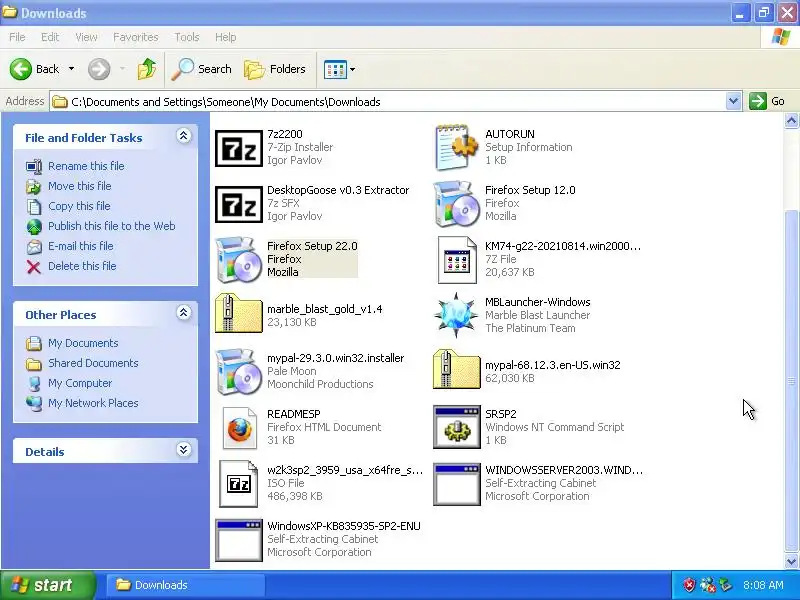Image resolution: width=800 pixels, height=600 pixels.
Task: Open the Back history dropdown arrow
Action: (71, 69)
